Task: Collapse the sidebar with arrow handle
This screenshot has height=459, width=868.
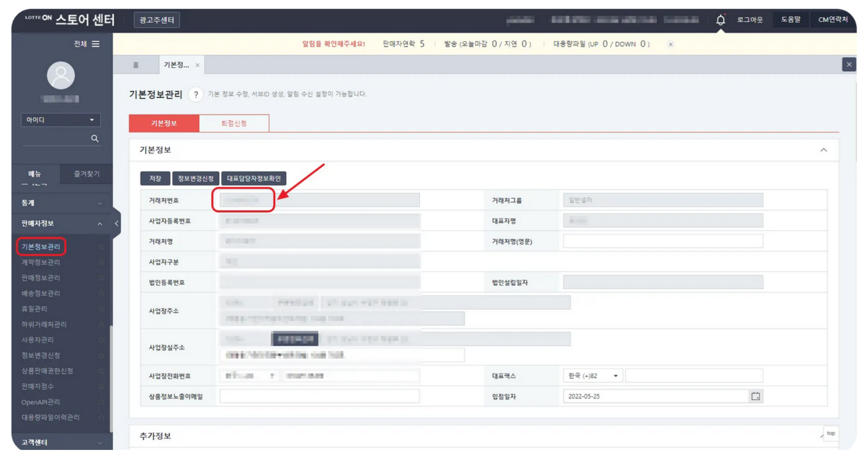Action: click(x=116, y=223)
